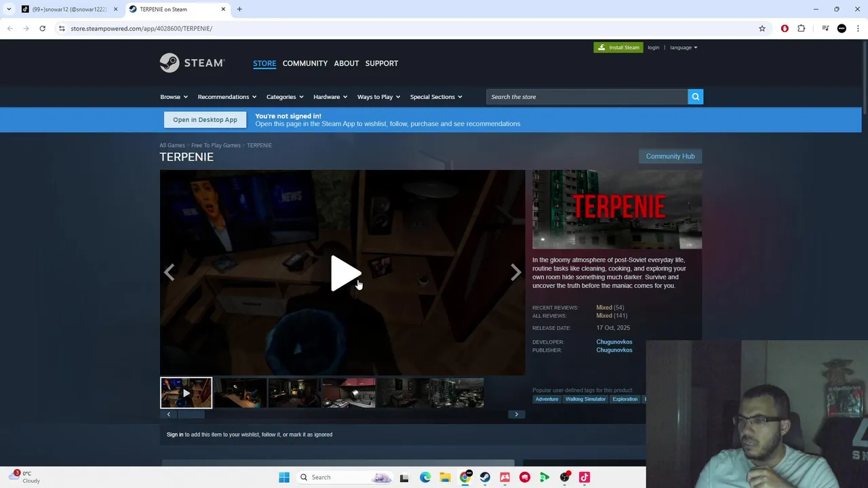Open Task View on the taskbar

click(404, 477)
